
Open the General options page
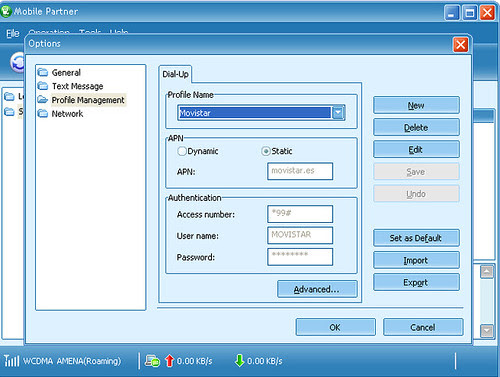(66, 72)
